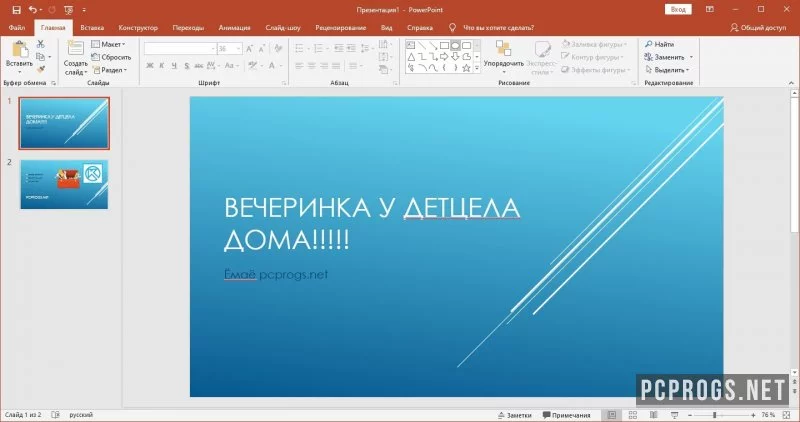Select the Format Painter brush icon
The height and width of the screenshot is (422, 800).
(41, 69)
